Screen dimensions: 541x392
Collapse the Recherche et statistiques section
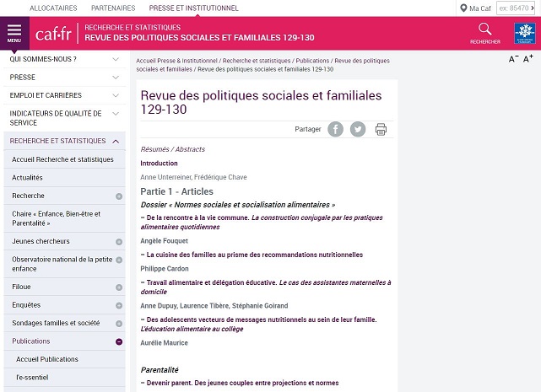click(116, 141)
